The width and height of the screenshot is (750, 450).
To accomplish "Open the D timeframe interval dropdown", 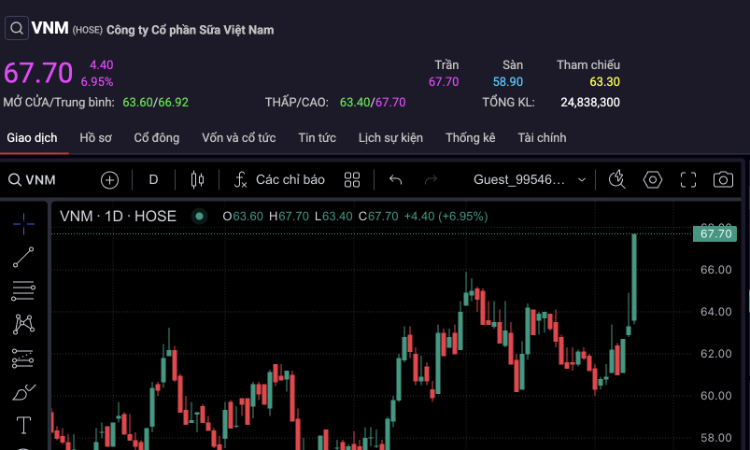I will click(153, 180).
